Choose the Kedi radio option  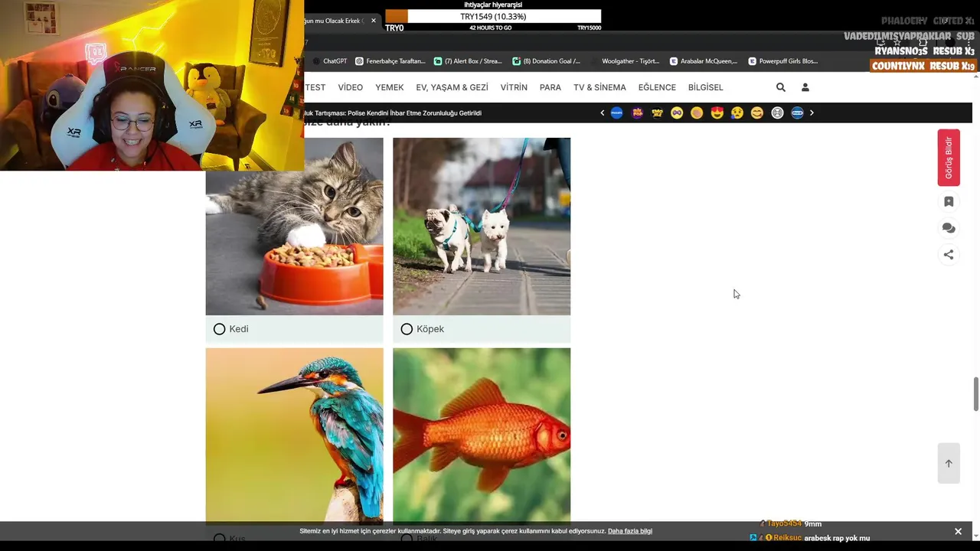[219, 329]
